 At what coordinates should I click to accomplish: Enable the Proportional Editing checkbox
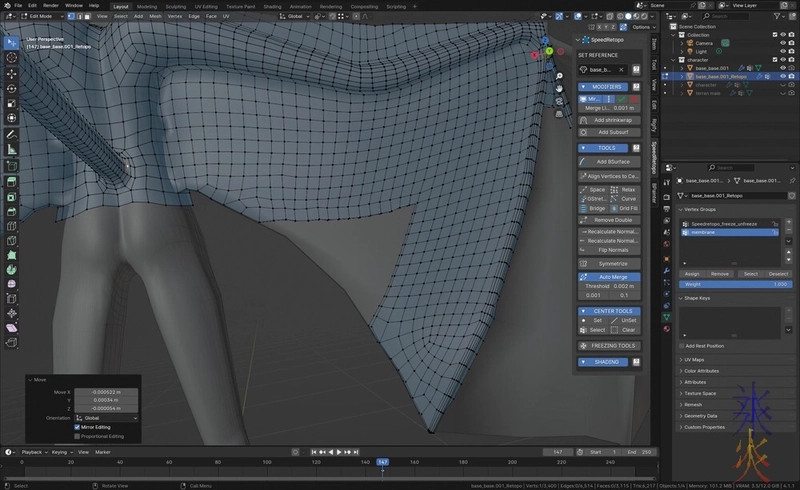point(78,436)
